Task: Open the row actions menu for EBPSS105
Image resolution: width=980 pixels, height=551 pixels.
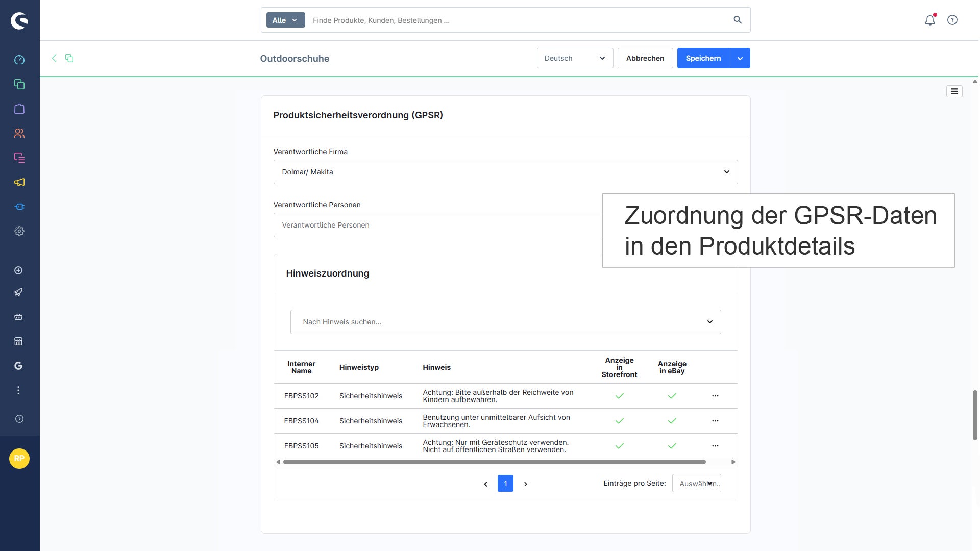Action: [x=715, y=446]
